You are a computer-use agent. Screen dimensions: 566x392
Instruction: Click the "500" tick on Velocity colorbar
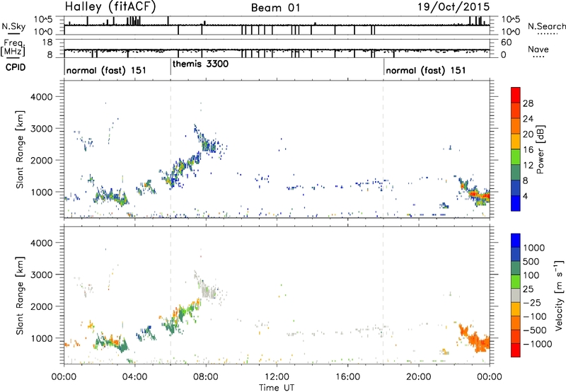coord(531,261)
